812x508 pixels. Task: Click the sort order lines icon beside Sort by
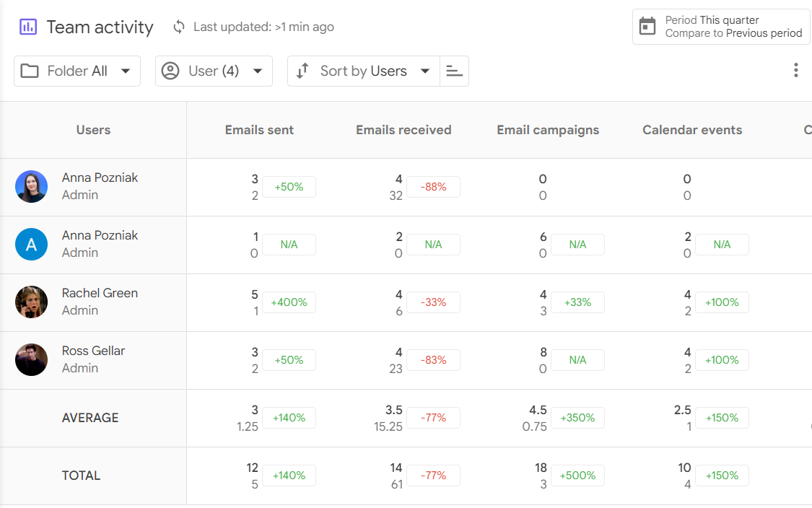coord(455,71)
